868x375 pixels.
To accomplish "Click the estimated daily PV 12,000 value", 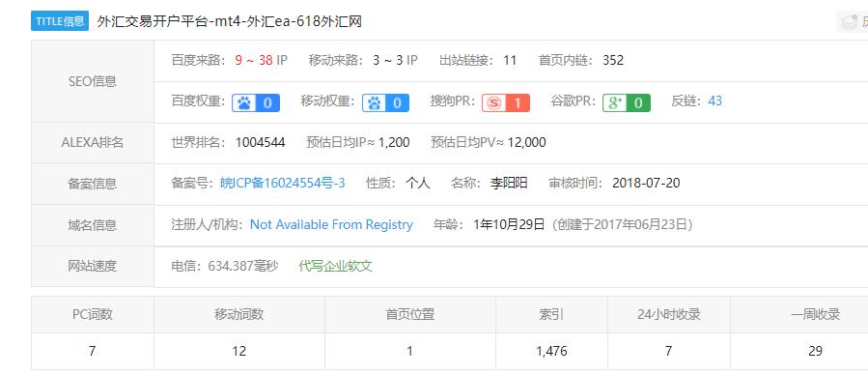I will click(x=526, y=143).
